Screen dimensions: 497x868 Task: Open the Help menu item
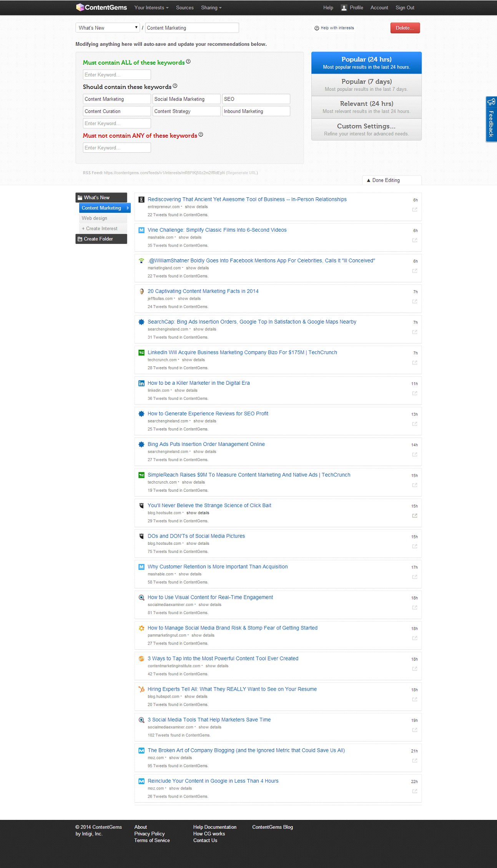click(328, 8)
